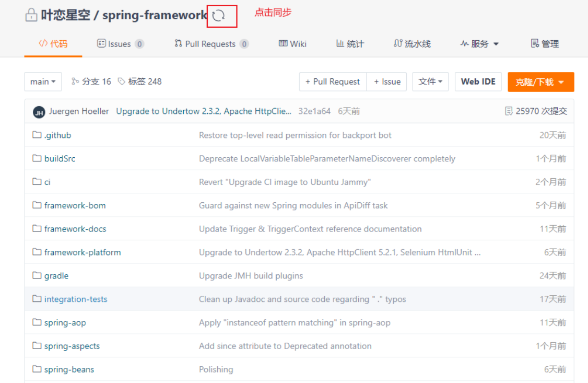Open commit 'Add since attribute to Deprecated annotation'
The image size is (588, 383).
[285, 346]
